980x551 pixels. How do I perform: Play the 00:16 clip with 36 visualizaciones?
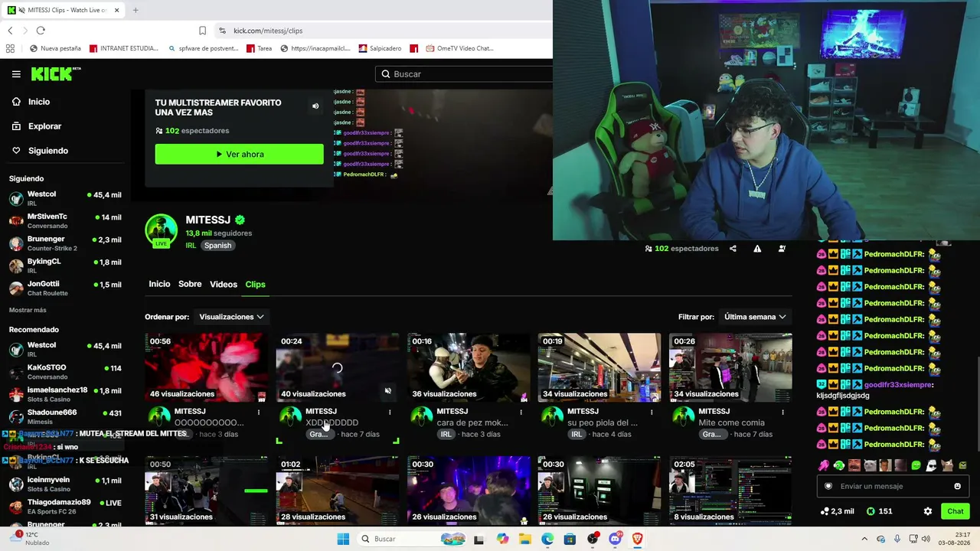tap(468, 367)
